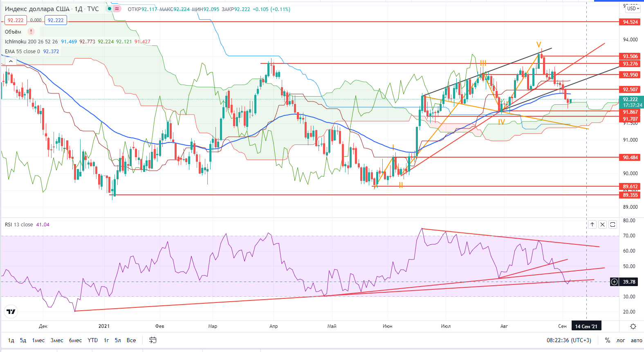Maximize the RSI pane

pos(613,224)
